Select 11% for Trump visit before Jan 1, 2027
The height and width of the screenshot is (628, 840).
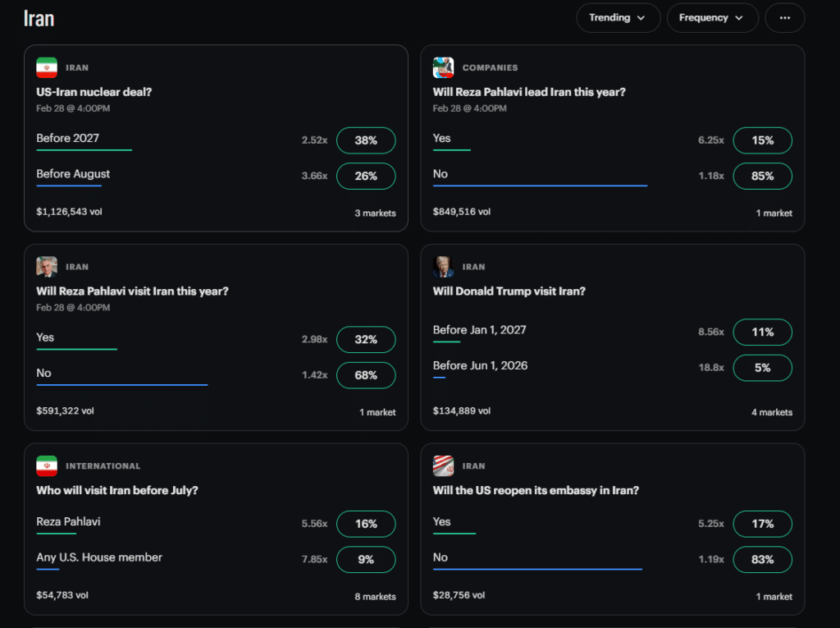pyautogui.click(x=762, y=332)
